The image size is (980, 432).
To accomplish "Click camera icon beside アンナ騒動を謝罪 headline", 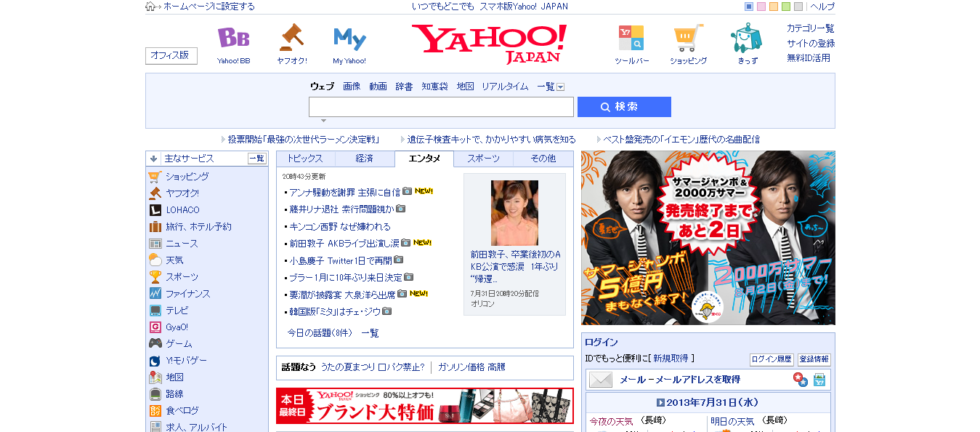I will click(407, 191).
